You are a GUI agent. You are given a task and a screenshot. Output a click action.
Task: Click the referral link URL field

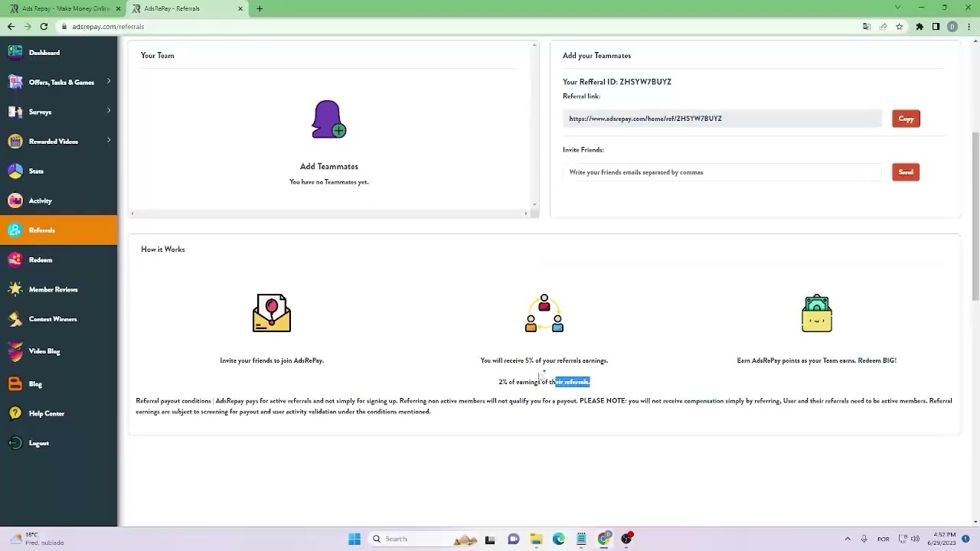coord(722,119)
